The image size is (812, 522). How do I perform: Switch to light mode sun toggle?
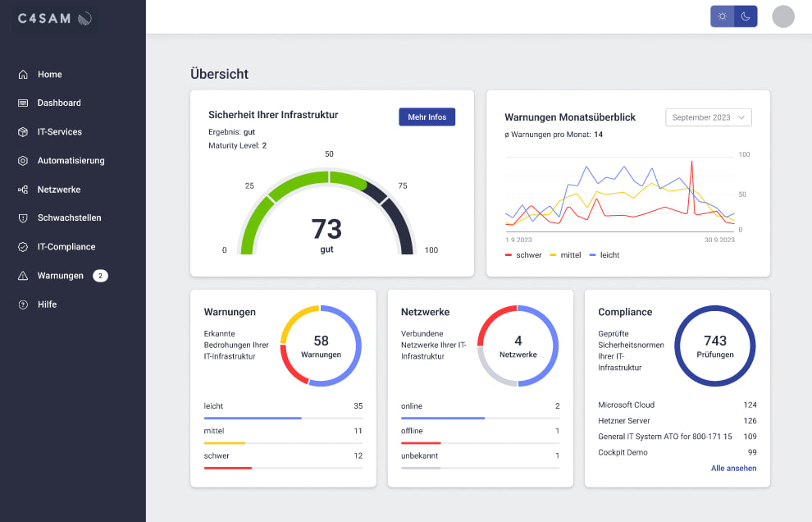click(x=722, y=16)
